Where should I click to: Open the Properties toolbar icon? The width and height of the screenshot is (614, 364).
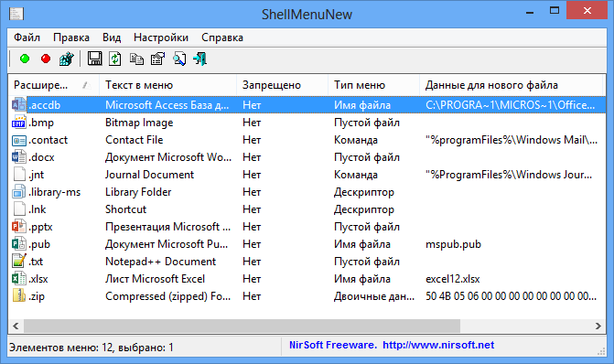(157, 59)
